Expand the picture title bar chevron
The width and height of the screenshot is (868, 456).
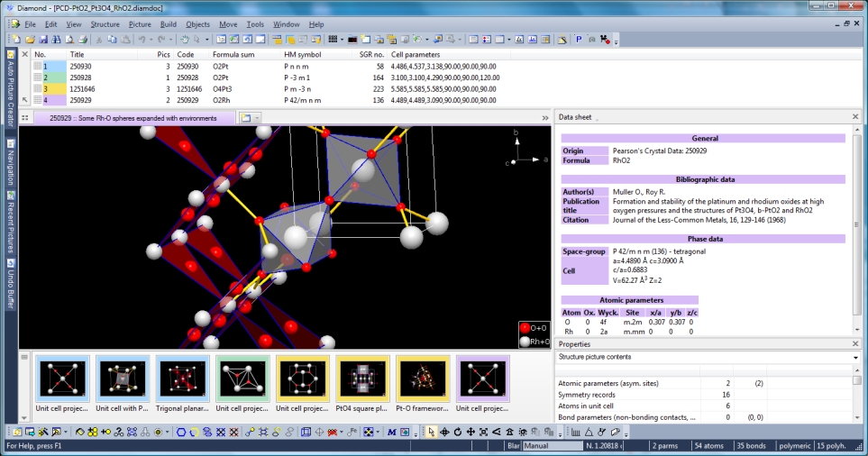[x=545, y=118]
